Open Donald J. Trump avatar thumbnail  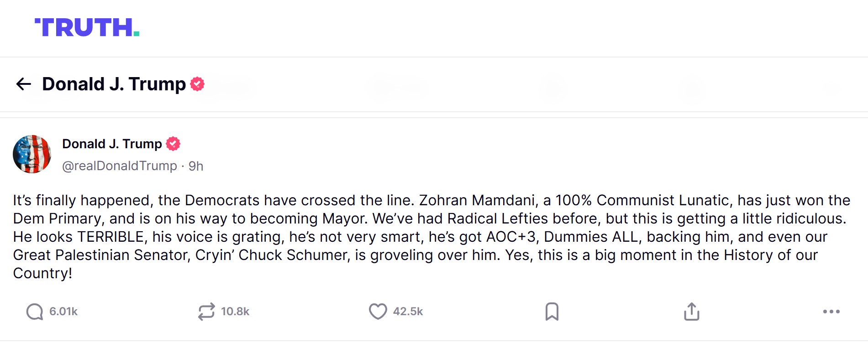point(32,154)
